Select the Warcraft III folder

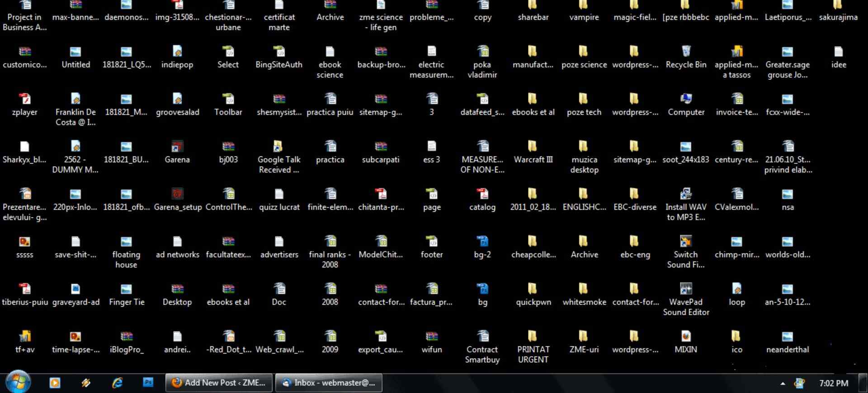(x=533, y=152)
